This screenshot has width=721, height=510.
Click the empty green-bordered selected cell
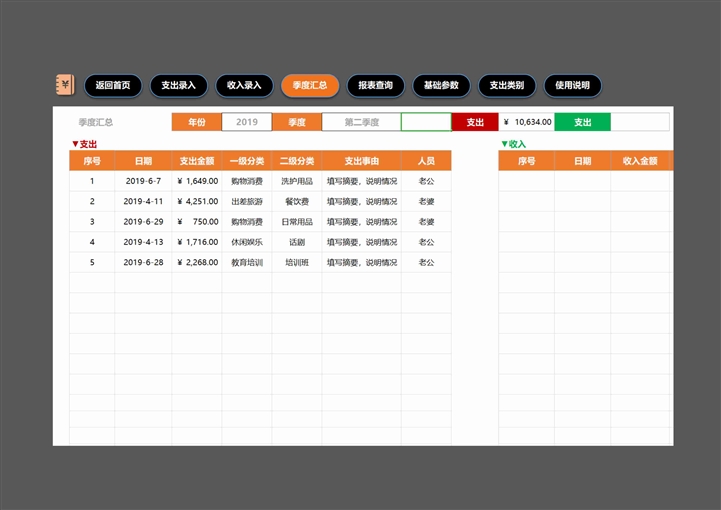coord(426,122)
